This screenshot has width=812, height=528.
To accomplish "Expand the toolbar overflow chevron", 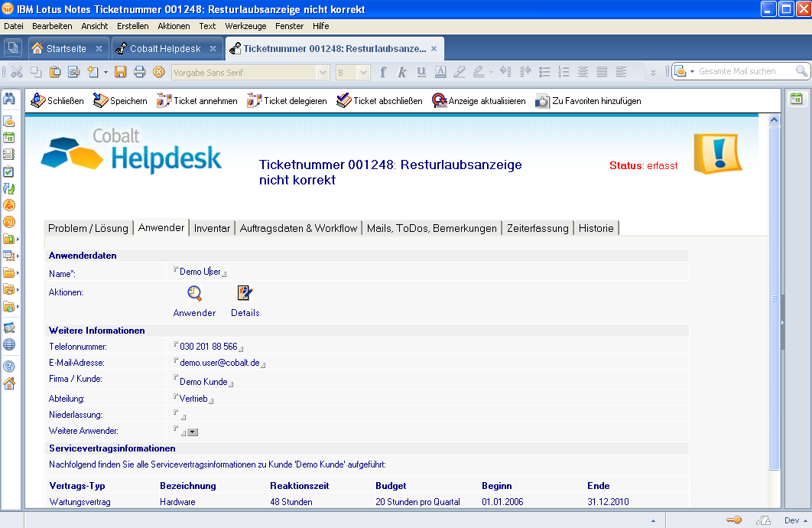I will tap(654, 73).
